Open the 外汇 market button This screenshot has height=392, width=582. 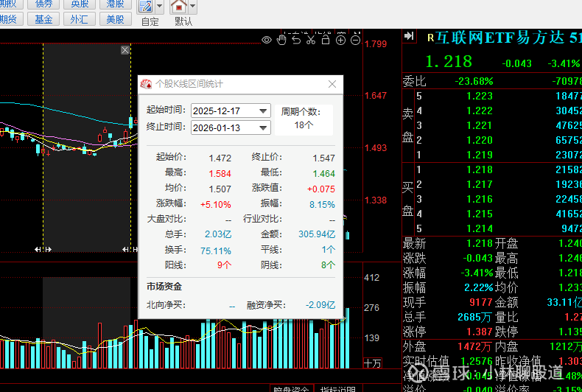point(80,19)
